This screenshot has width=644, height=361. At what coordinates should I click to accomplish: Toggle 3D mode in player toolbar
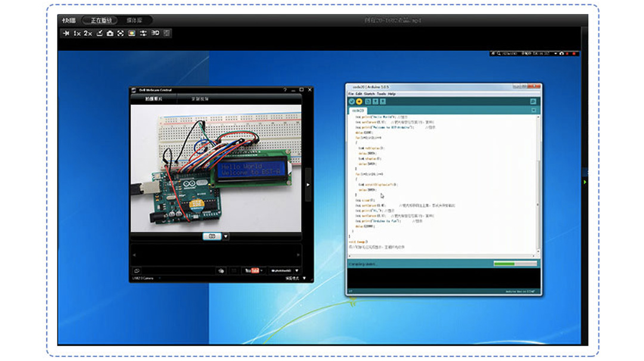(155, 33)
